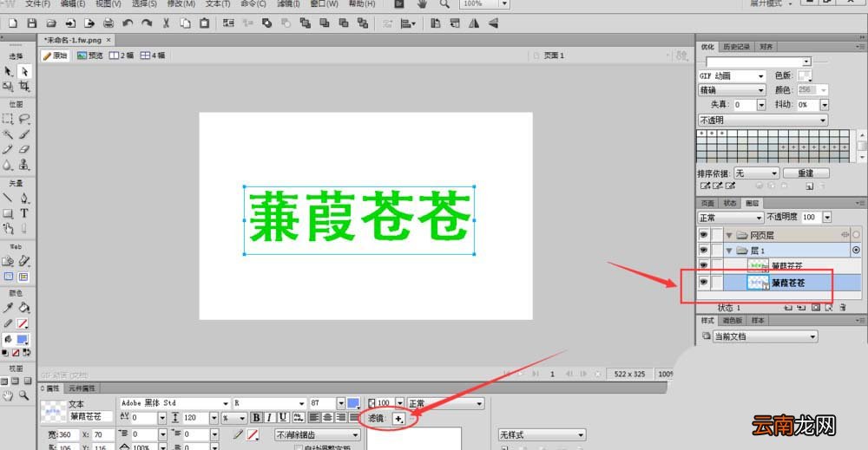868x450 pixels.
Task: Open the stroke color swatch in properties
Action: [x=253, y=435]
